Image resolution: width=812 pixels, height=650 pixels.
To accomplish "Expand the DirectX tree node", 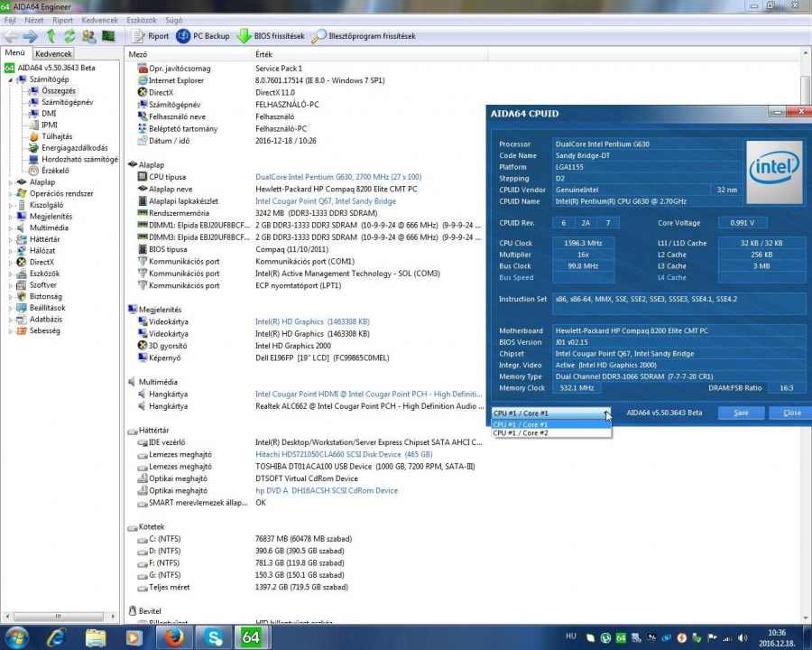I will point(10,263).
